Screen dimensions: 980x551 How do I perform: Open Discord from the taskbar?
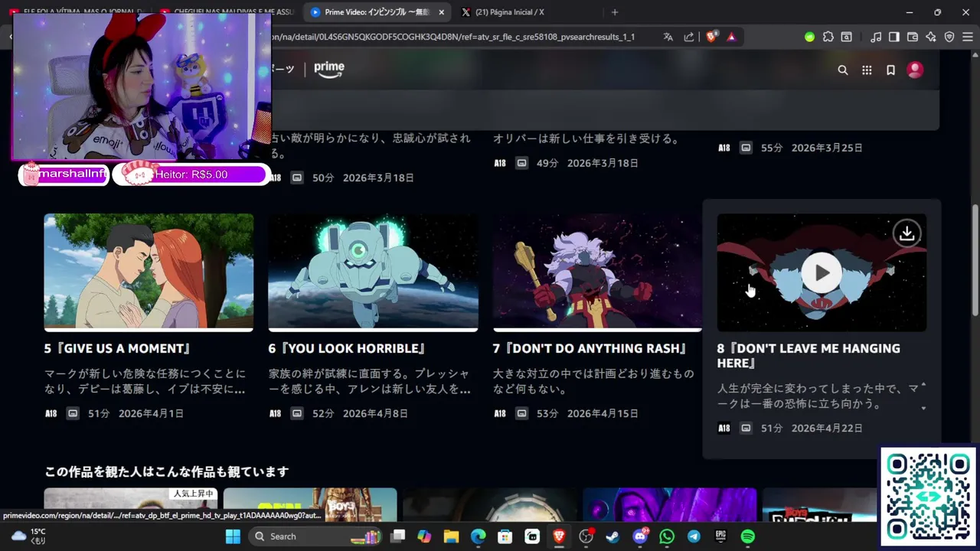click(x=640, y=536)
